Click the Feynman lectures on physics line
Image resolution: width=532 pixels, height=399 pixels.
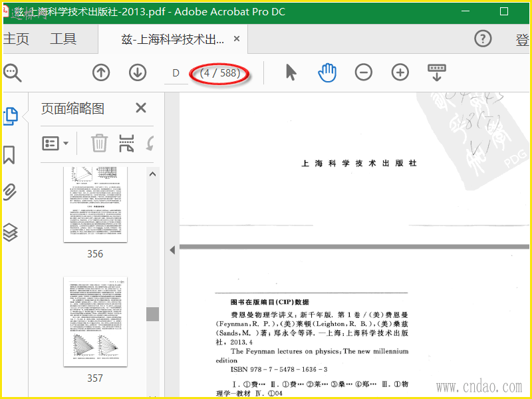[320, 352]
